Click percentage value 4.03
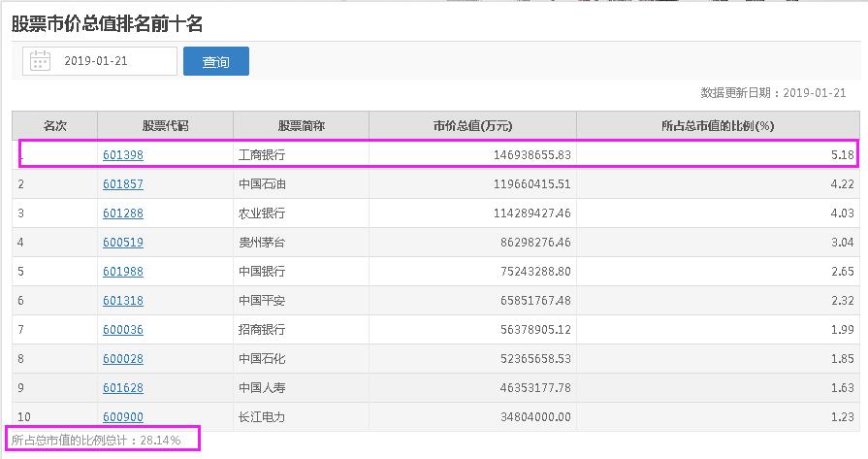This screenshot has height=459, width=868. click(843, 213)
